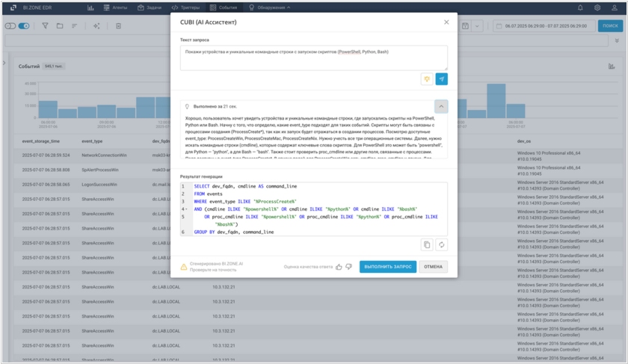Open the user profile icon
Screen dimensions: 628x364
click(615, 7)
